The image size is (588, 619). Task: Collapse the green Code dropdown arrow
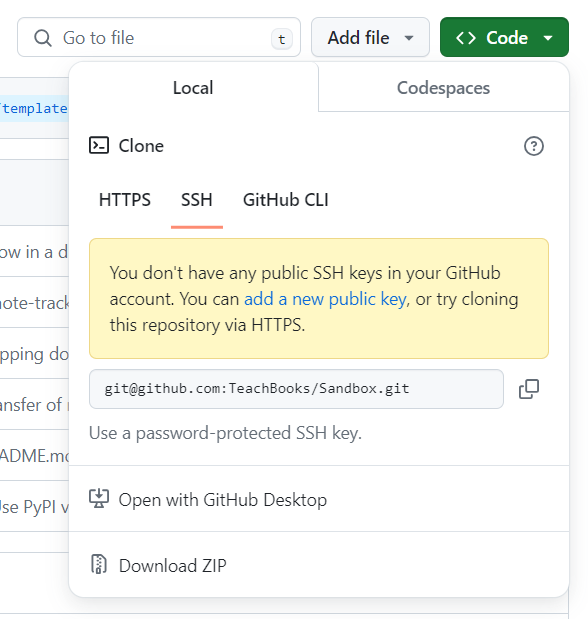[x=548, y=38]
